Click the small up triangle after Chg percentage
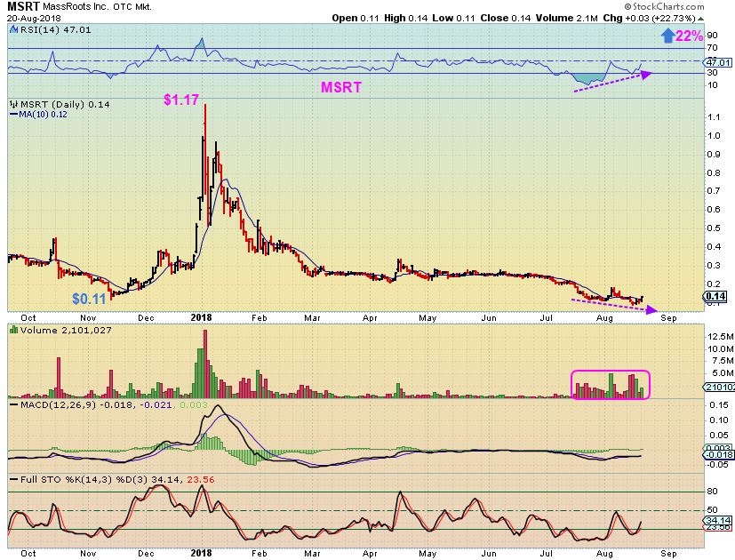 pos(700,19)
